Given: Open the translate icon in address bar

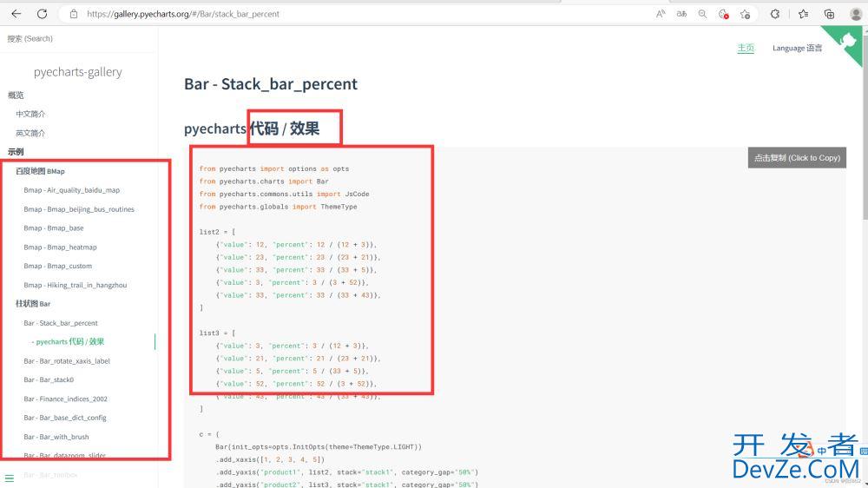Looking at the screenshot, I should [681, 14].
